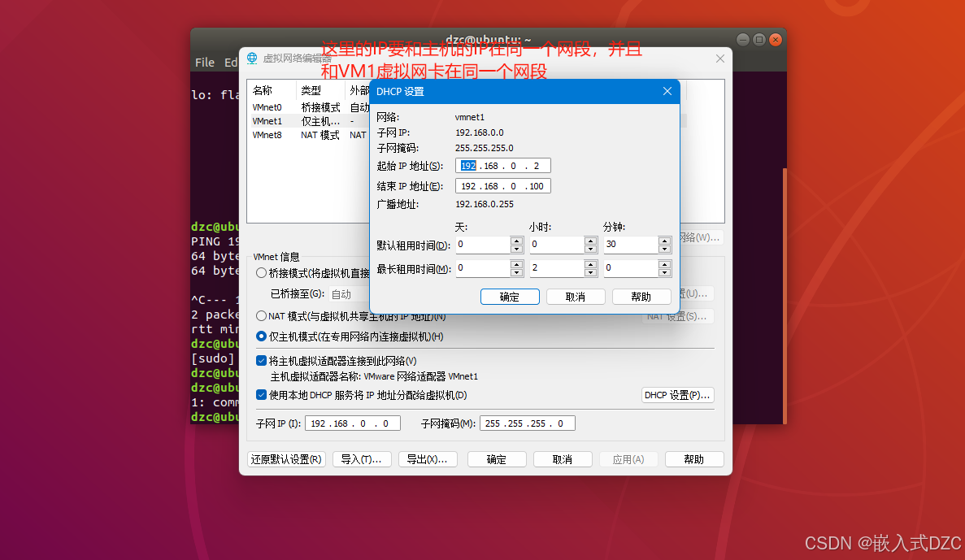Viewport: 965px width, 560px height.
Task: Click 确定 in Virtual Network Editor
Action: point(497,459)
